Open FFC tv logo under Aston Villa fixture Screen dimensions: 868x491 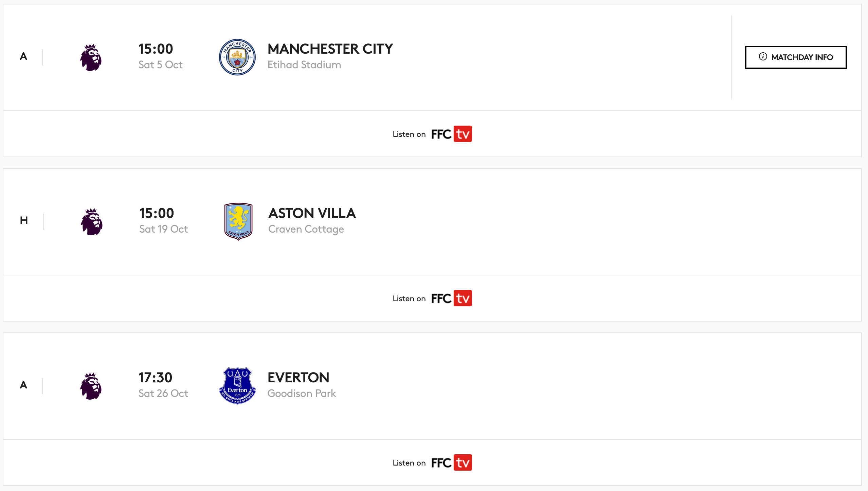tap(452, 298)
